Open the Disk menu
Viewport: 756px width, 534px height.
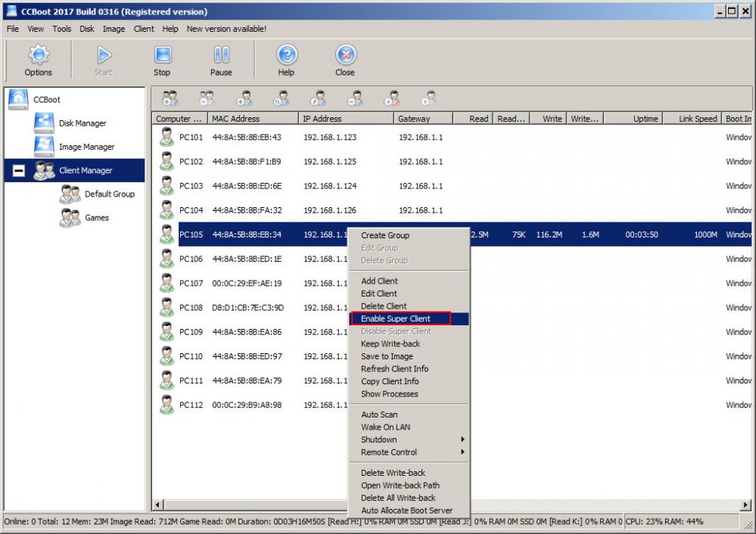click(87, 29)
